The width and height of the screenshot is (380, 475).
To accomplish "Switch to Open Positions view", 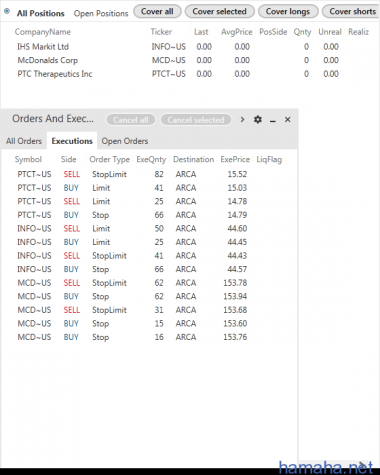I will [101, 13].
